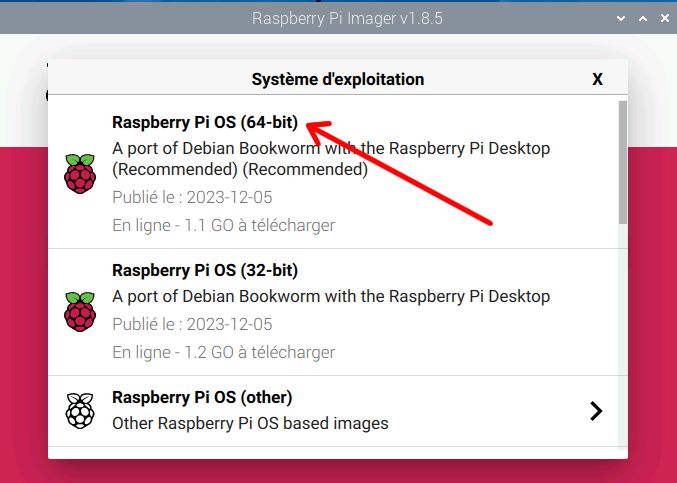Select Raspberry Pi OS (64-bit) title

coord(205,122)
